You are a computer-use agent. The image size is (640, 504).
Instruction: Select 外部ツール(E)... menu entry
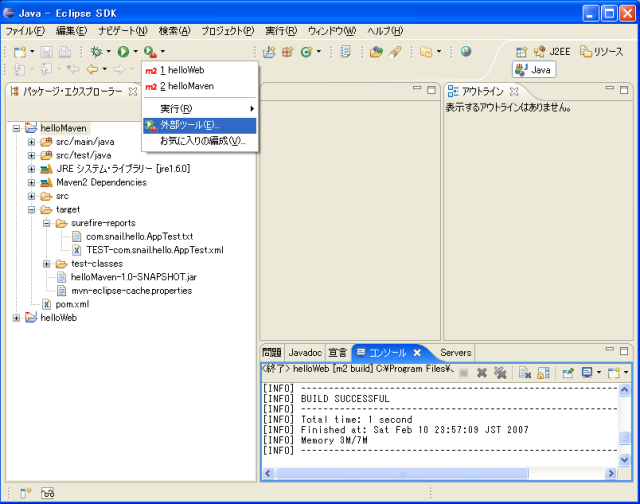(187, 125)
